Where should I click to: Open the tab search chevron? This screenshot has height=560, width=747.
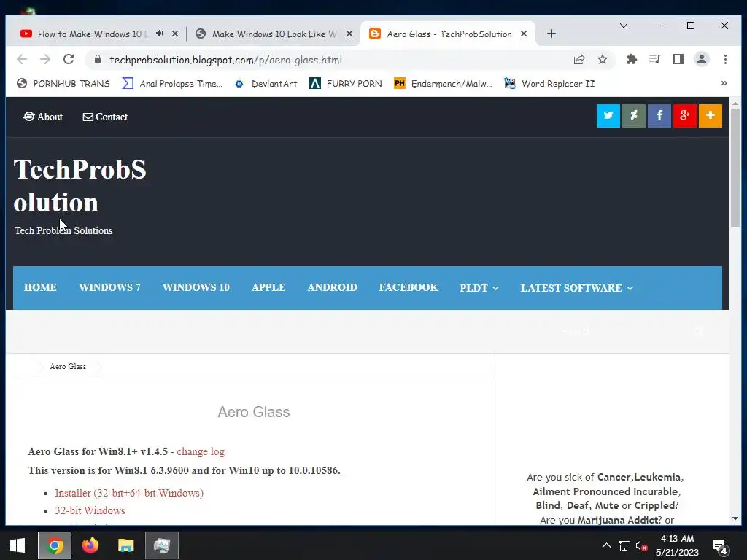pyautogui.click(x=624, y=26)
